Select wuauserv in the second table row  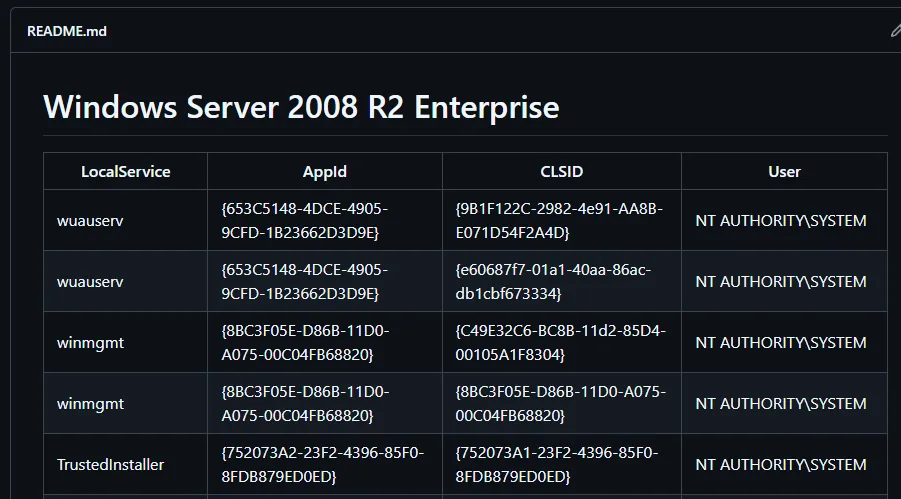pos(90,282)
